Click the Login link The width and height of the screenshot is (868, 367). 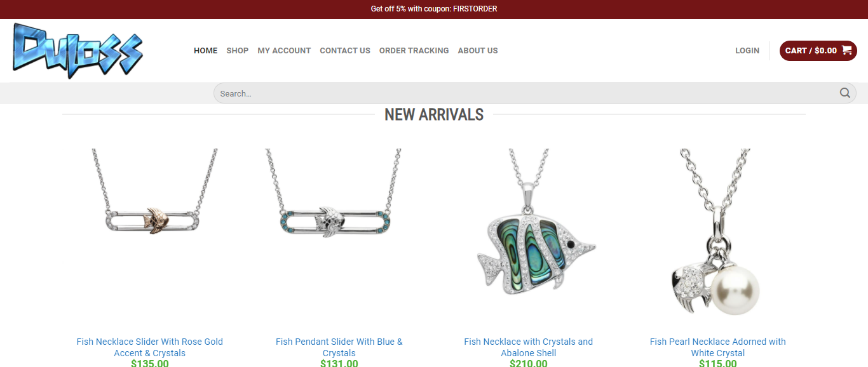click(x=747, y=51)
